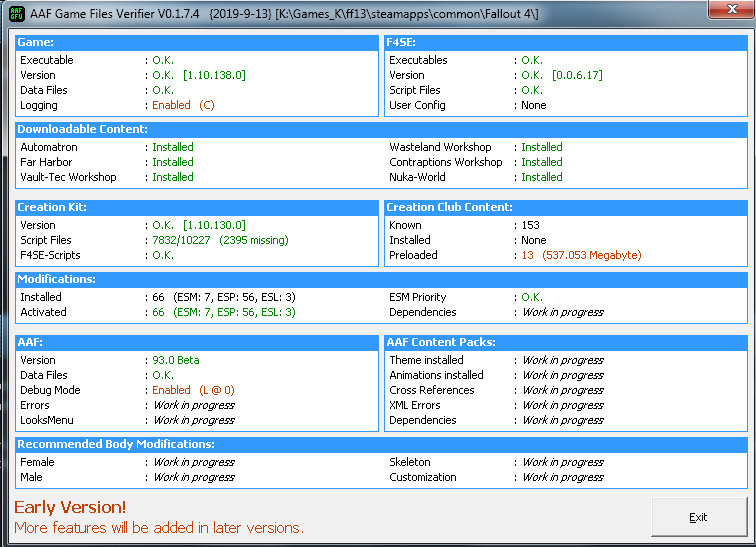Click the Game Data Files O.K. status
This screenshot has height=547, width=756.
click(x=163, y=90)
